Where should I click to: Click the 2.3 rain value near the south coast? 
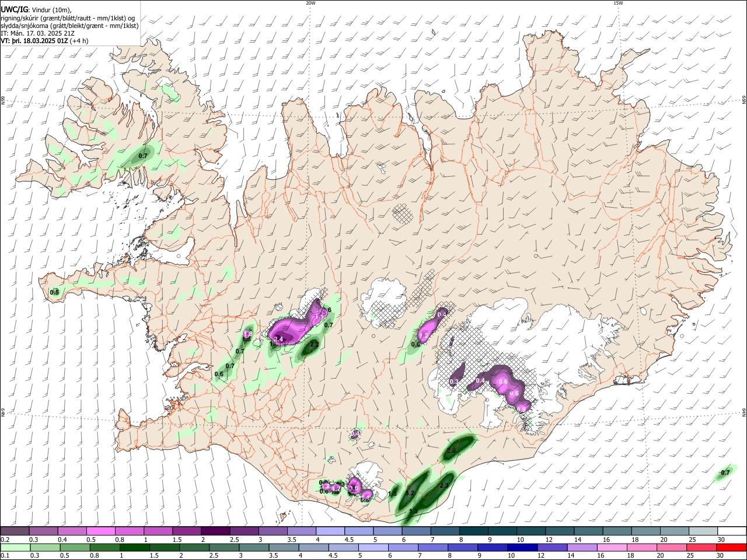pyautogui.click(x=444, y=485)
